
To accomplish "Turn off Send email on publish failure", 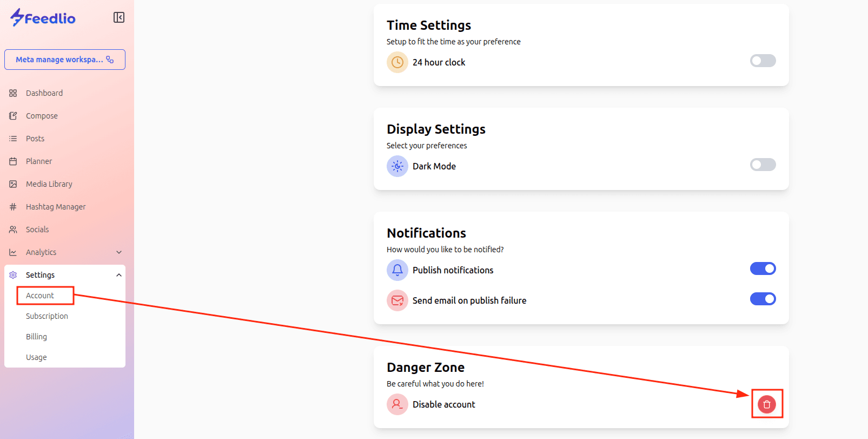I will (763, 299).
